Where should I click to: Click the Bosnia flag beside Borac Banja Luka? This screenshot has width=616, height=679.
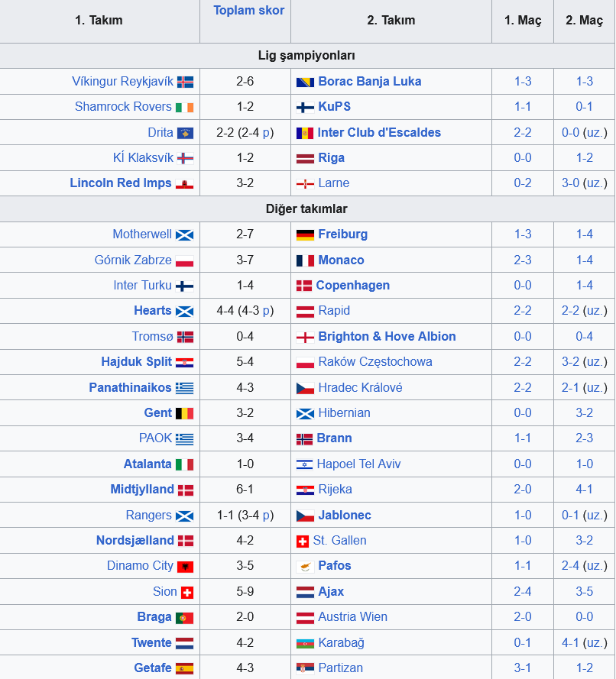(305, 82)
